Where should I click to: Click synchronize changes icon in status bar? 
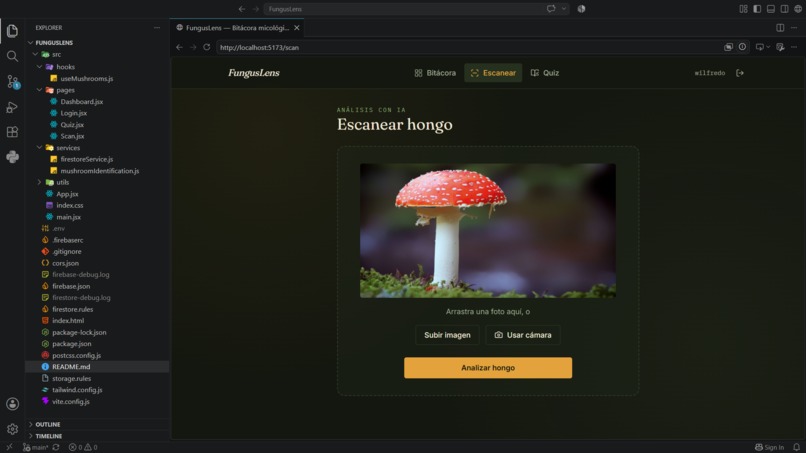(56, 447)
